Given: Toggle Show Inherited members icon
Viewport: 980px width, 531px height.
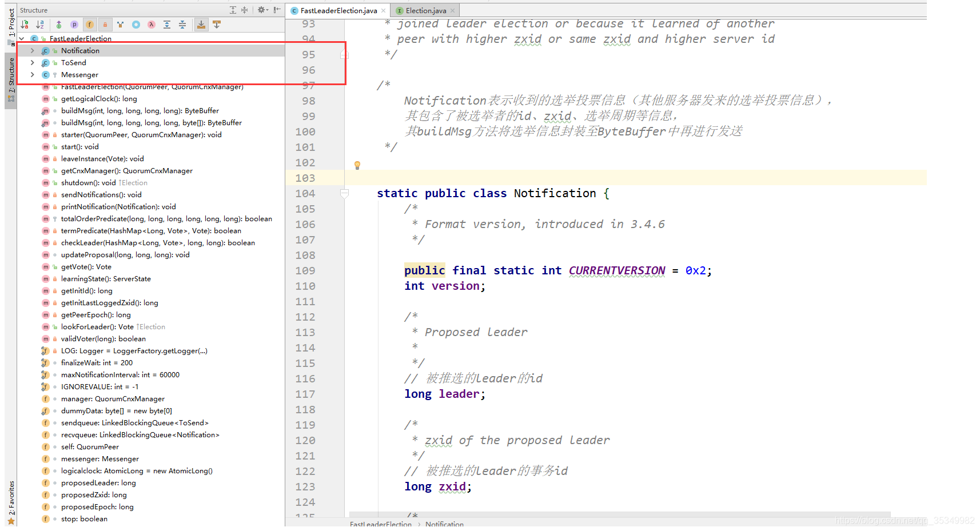Looking at the screenshot, I should coord(59,25).
